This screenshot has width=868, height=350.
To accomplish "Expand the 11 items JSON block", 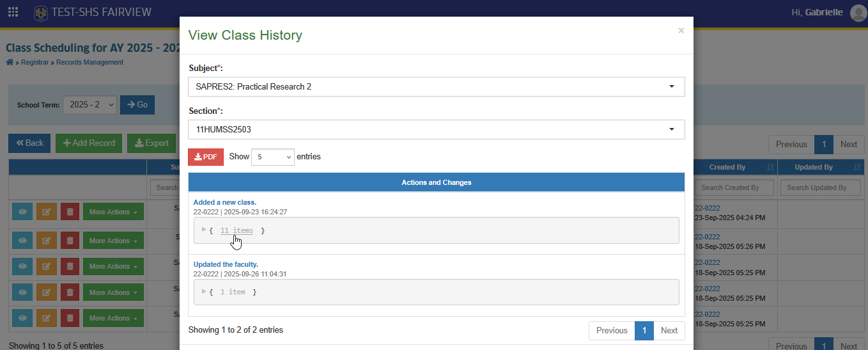I will point(204,230).
